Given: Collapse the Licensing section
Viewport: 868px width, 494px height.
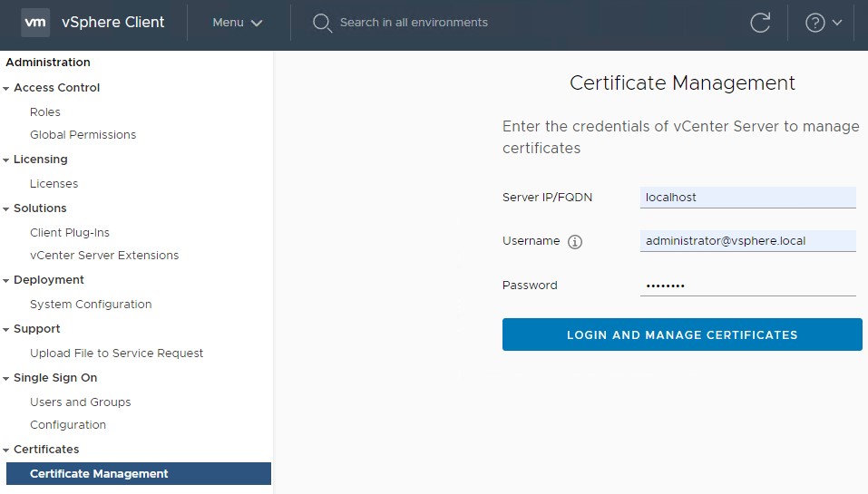Looking at the screenshot, I should [6, 160].
